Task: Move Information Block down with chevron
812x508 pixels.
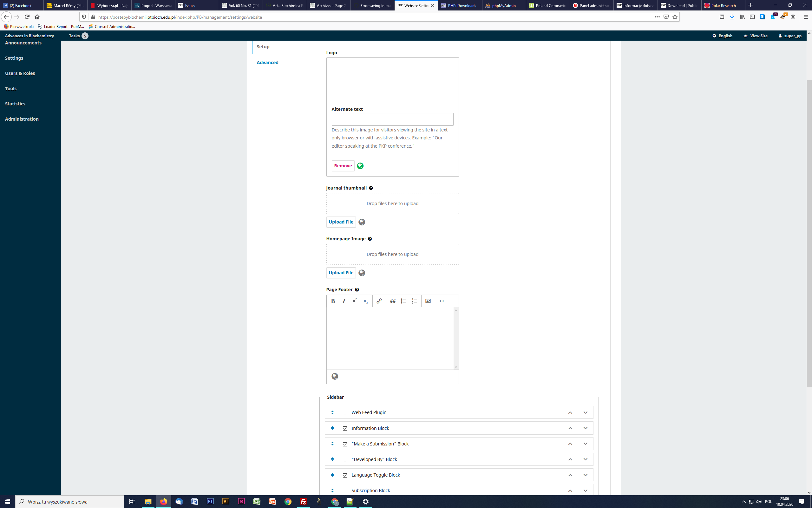Action: pyautogui.click(x=586, y=428)
